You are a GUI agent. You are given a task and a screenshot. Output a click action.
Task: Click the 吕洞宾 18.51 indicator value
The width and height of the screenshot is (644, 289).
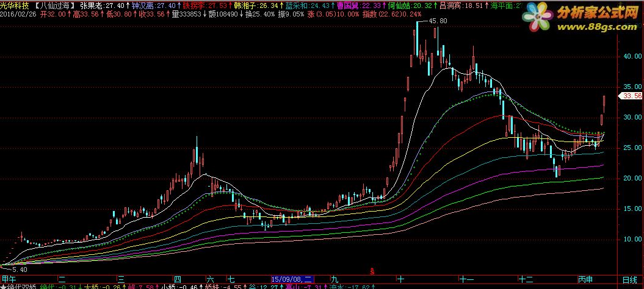click(464, 5)
